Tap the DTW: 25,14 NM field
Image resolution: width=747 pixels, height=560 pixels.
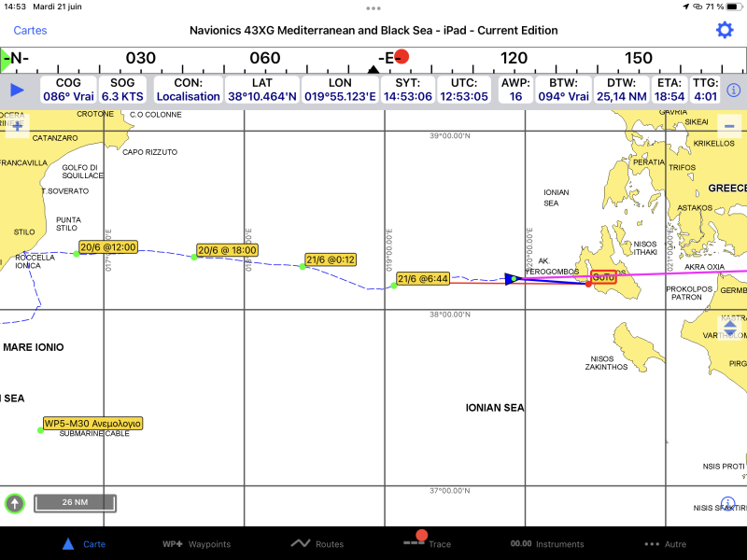point(622,90)
